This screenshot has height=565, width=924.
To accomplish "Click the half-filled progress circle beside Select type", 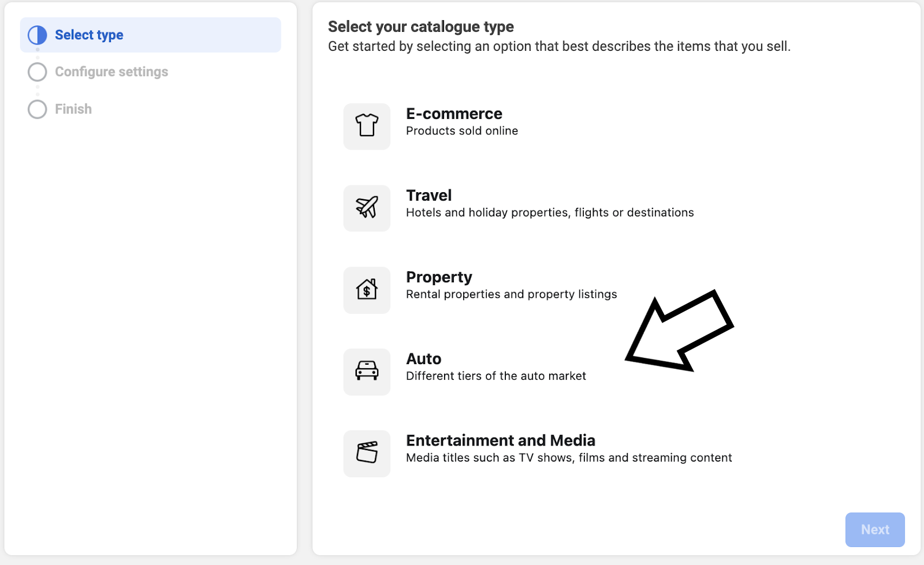I will (x=37, y=35).
